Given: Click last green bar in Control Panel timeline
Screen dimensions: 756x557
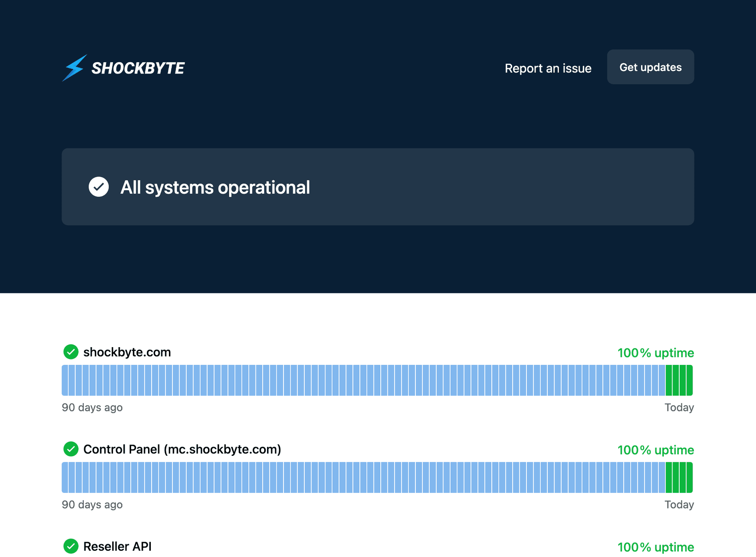Looking at the screenshot, I should coord(689,477).
